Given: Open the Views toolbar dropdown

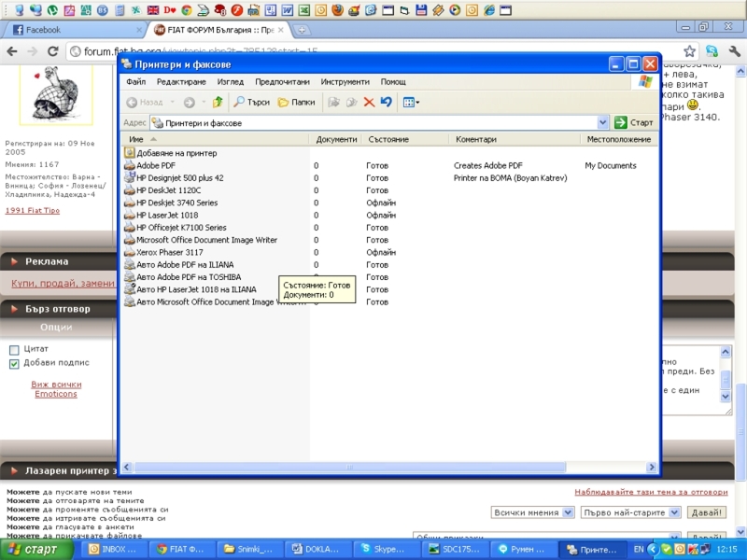Looking at the screenshot, I should [412, 102].
